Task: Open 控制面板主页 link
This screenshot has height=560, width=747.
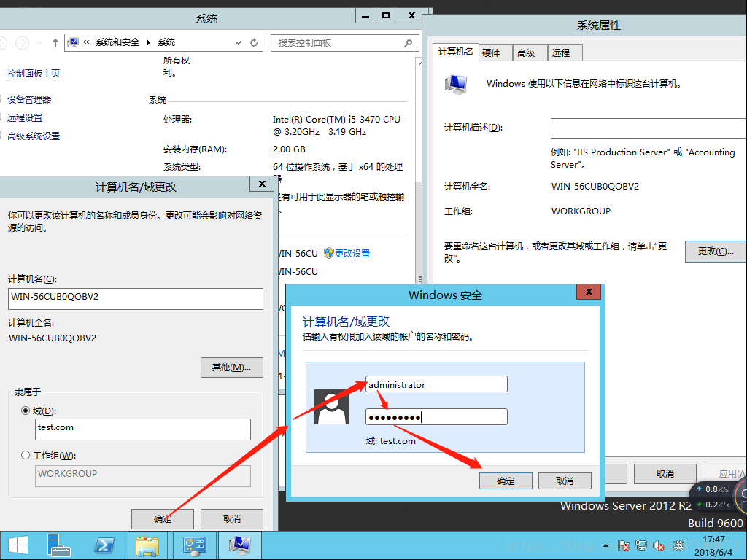Action: click(34, 74)
